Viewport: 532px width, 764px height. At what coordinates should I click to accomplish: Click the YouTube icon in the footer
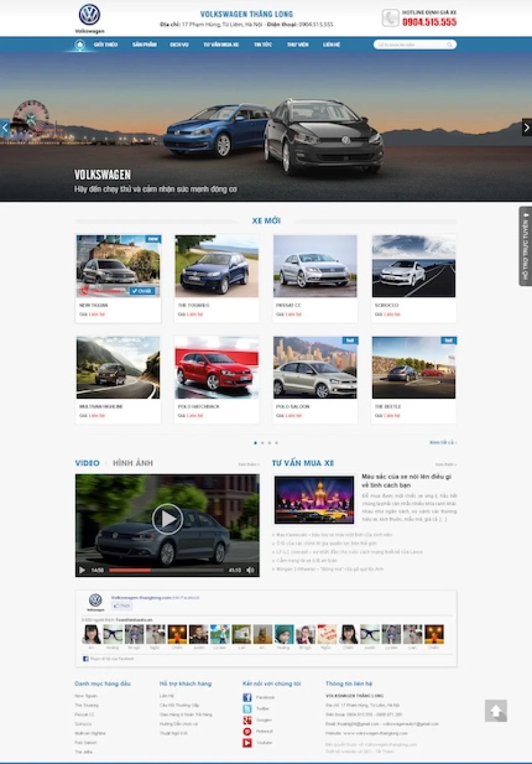[x=247, y=743]
